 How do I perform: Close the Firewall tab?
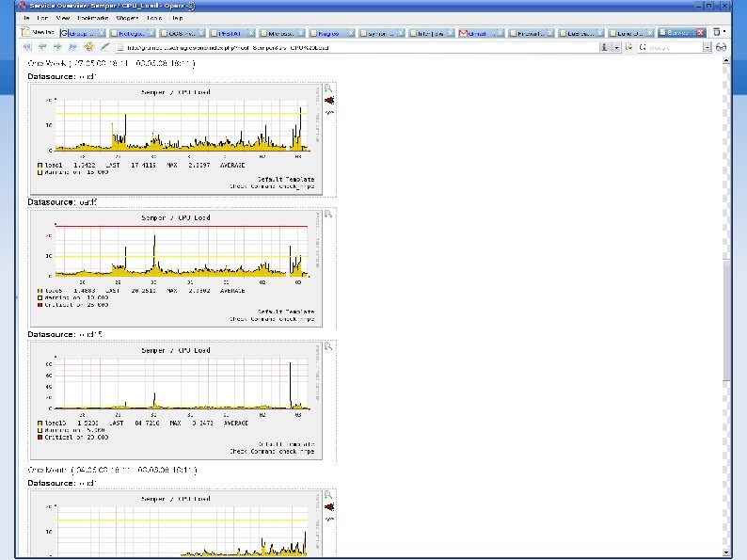(549, 33)
